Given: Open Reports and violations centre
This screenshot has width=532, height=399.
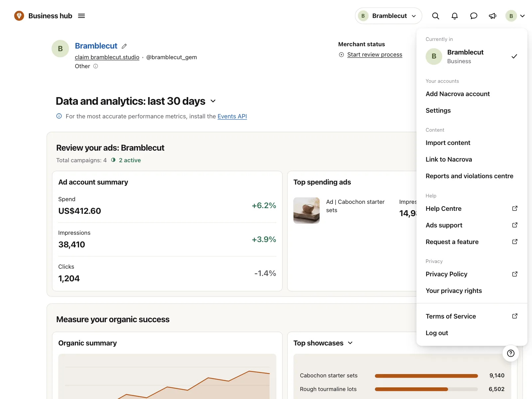Looking at the screenshot, I should point(471,176).
